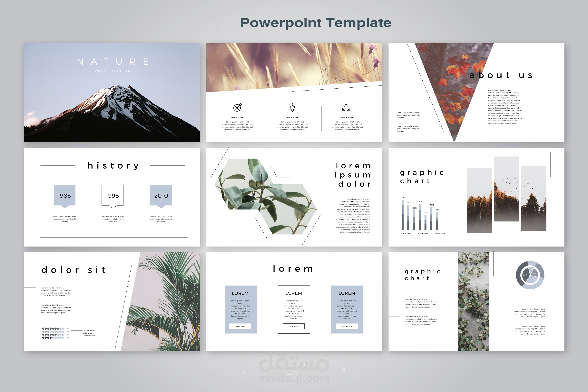Viewport: 588px width, 392px height.
Task: Click the 1986 milestone marker on history slide
Action: tap(64, 196)
